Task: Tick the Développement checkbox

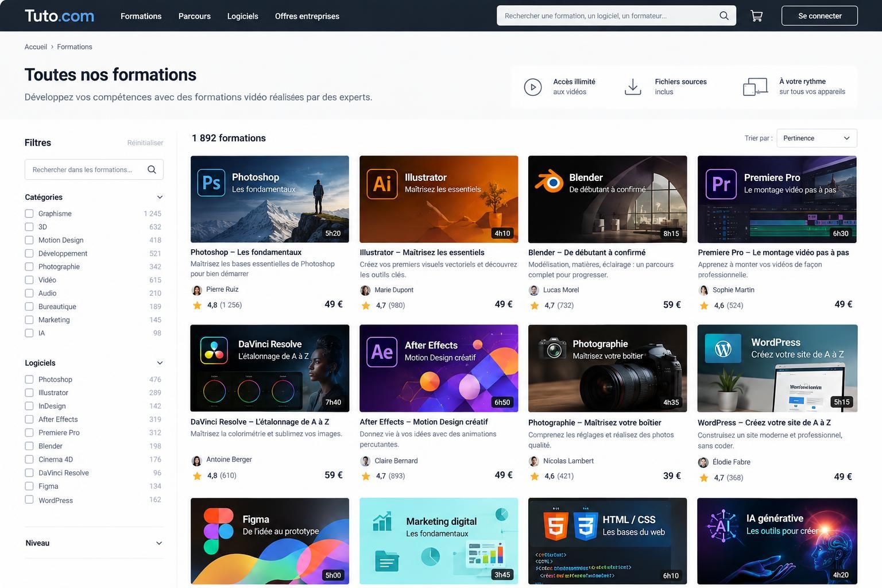Action: tap(29, 253)
